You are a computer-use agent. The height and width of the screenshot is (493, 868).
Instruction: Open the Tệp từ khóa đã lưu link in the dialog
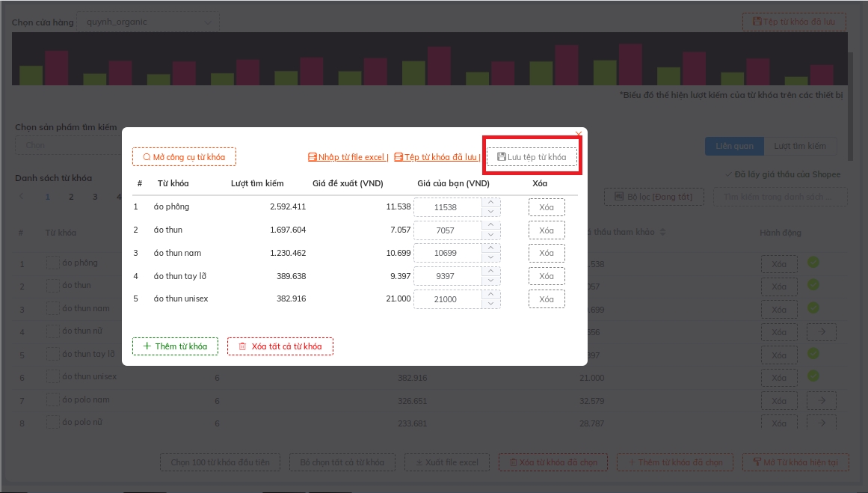point(440,157)
